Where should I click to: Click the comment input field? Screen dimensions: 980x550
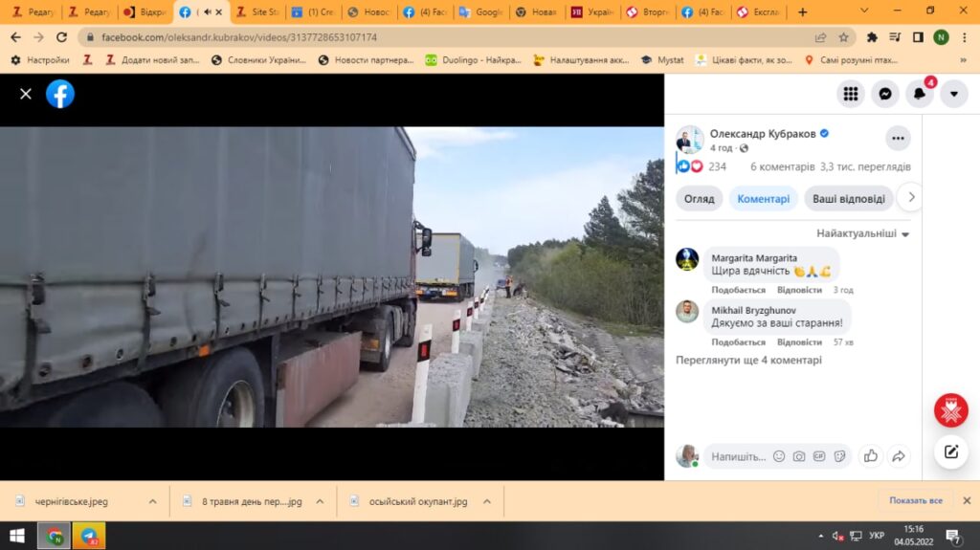(738, 456)
